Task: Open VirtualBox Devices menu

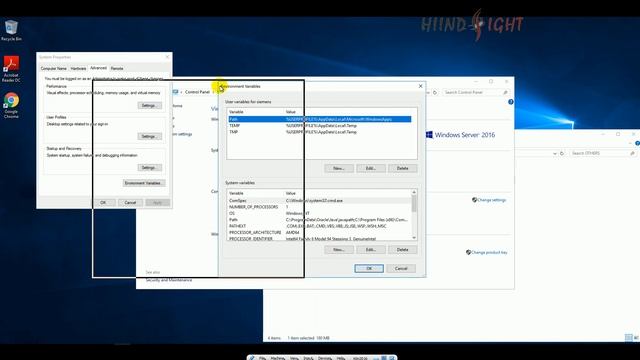Action: [325, 358]
